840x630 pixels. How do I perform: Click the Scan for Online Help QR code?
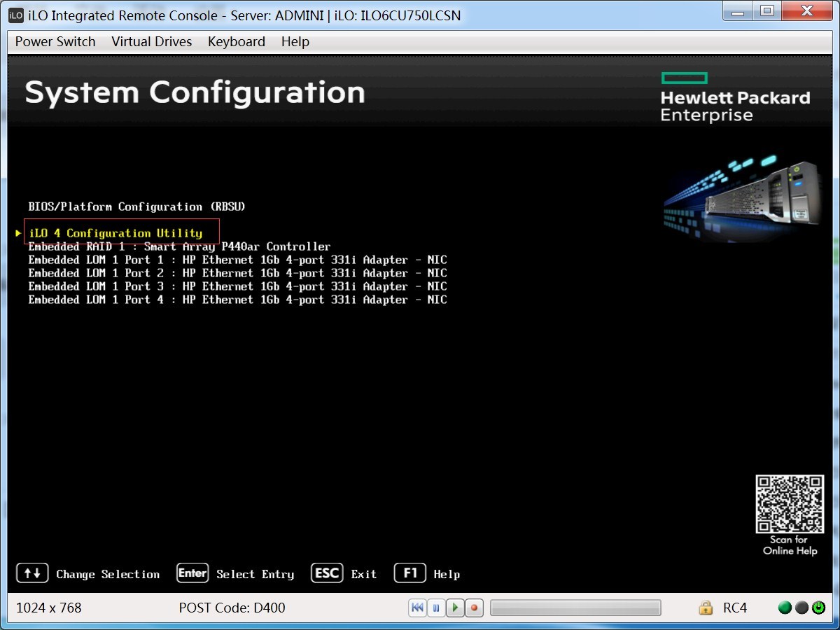(x=789, y=504)
